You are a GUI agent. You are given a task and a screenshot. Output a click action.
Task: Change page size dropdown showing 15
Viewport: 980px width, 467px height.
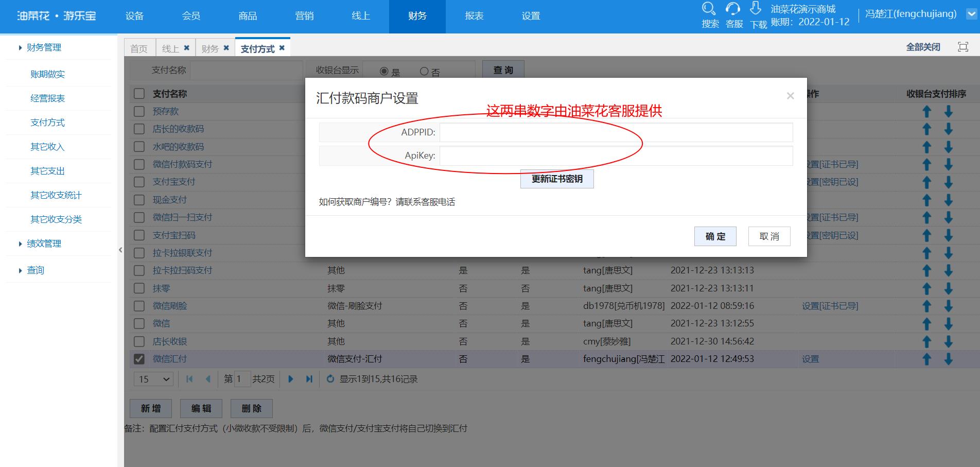click(153, 379)
